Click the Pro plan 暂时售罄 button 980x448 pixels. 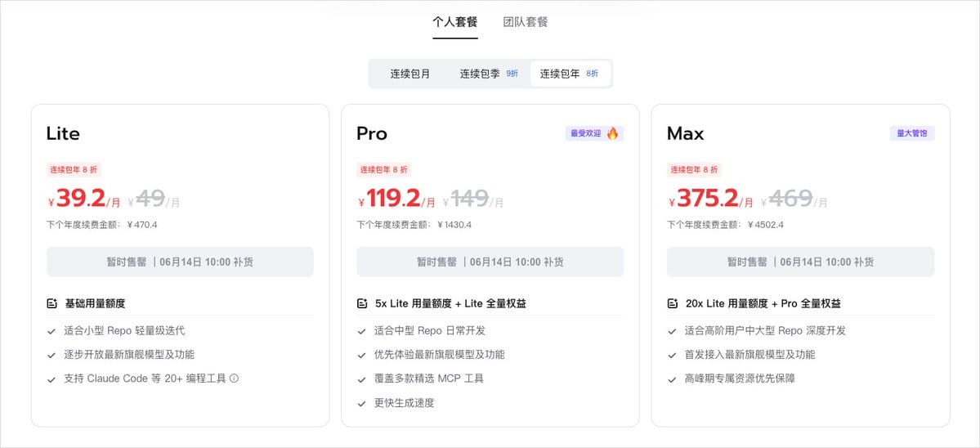[490, 262]
